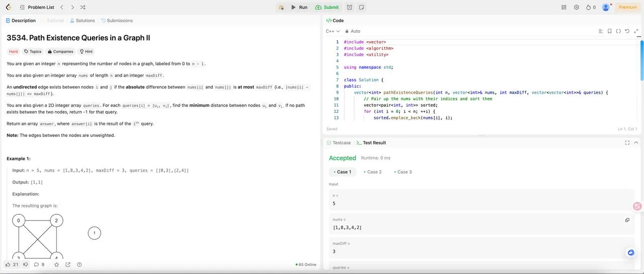This screenshot has height=274, width=644.
Task: Reset code to default icon
Action: coord(627,31)
